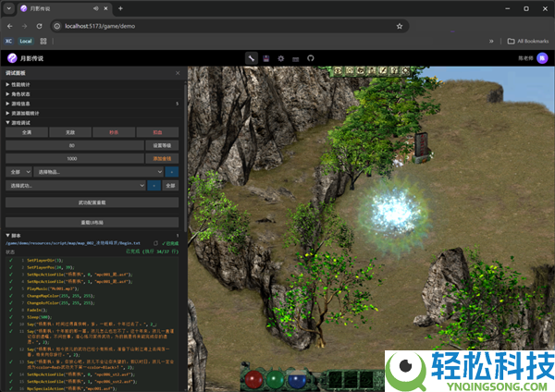Viewport: 555px width, 392px height.
Task: Click the 全满 debug button
Action: point(27,132)
